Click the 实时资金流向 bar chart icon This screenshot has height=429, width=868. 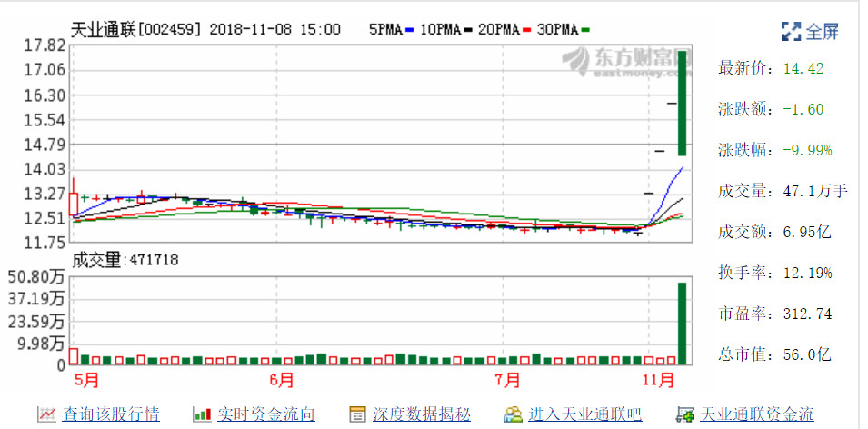point(202,414)
